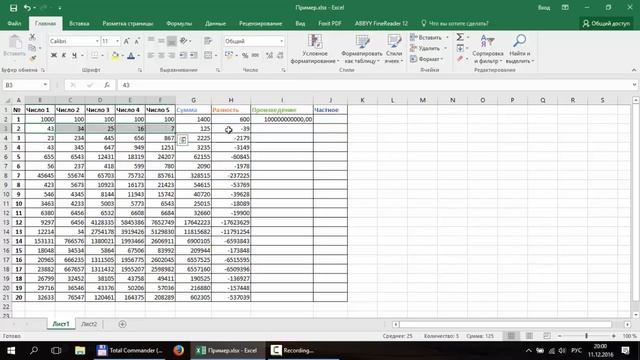
Task: Toggle wrap text button
Action: pyautogui.click(x=208, y=40)
